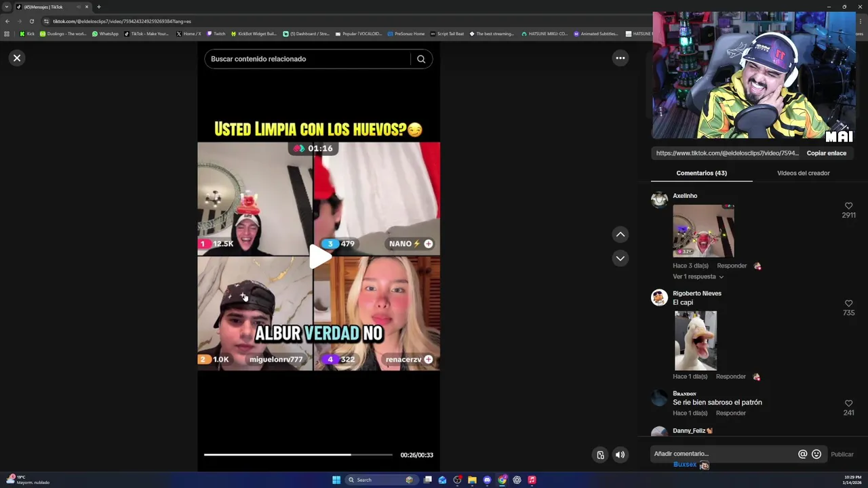Expand Ver 1 respuesta

click(x=698, y=277)
